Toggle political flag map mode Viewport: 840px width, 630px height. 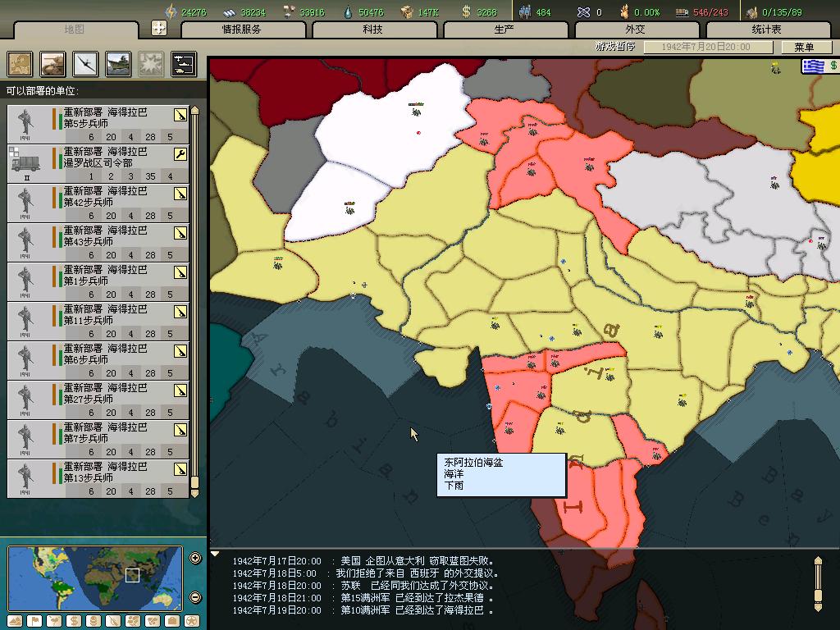(x=34, y=621)
